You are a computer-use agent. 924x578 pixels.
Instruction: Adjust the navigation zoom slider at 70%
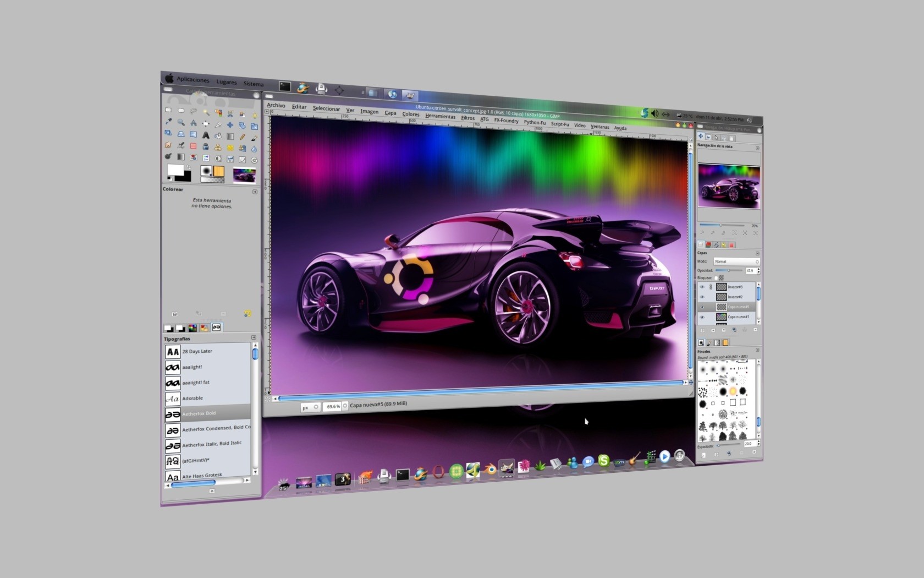click(722, 225)
